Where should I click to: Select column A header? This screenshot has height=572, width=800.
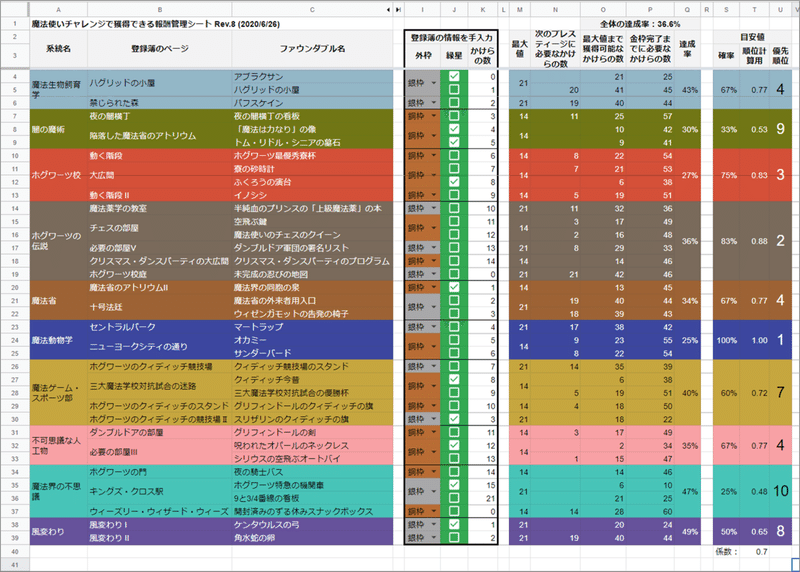click(59, 10)
